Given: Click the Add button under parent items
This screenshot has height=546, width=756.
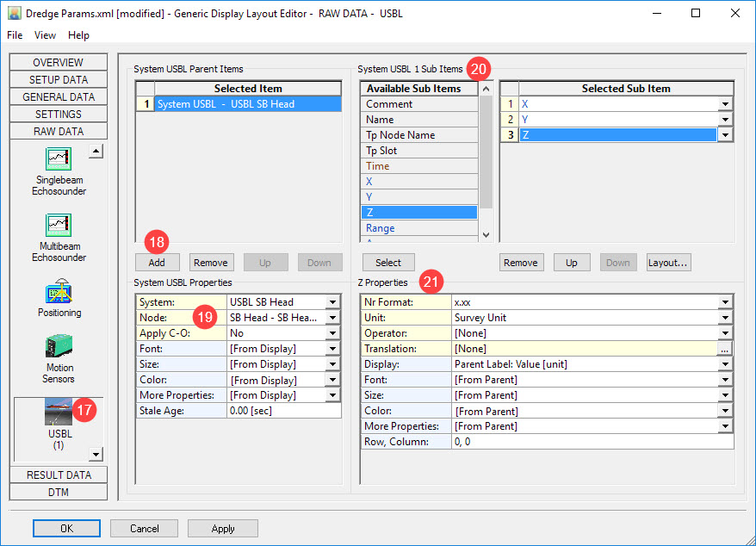Looking at the screenshot, I should click(x=158, y=263).
